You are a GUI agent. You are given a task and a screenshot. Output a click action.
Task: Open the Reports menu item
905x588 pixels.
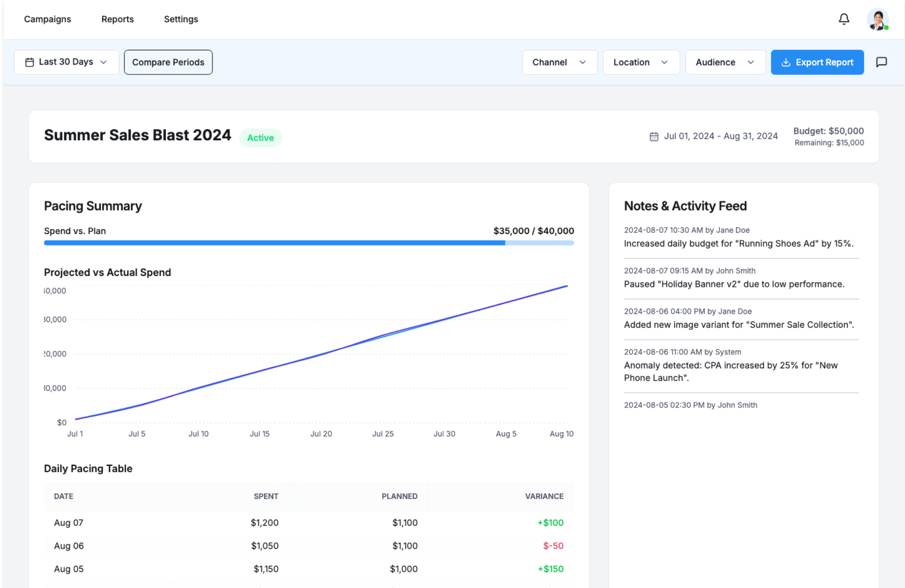point(117,19)
